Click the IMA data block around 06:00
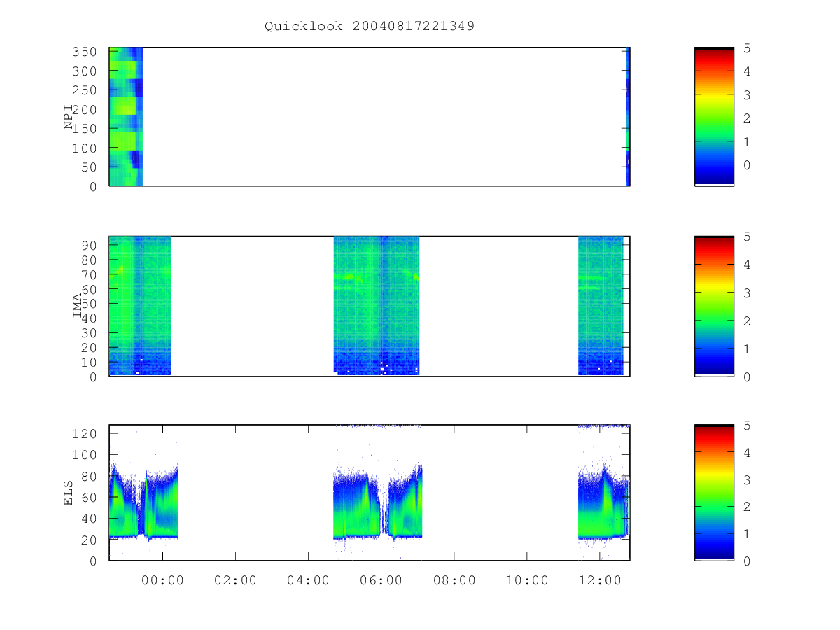840x630 pixels. pos(377,306)
